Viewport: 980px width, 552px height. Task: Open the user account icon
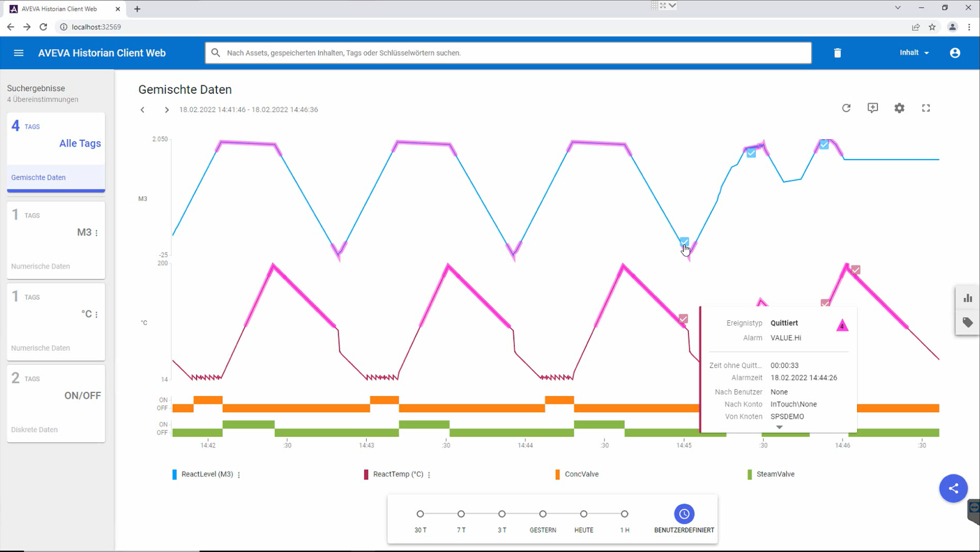[x=955, y=53]
